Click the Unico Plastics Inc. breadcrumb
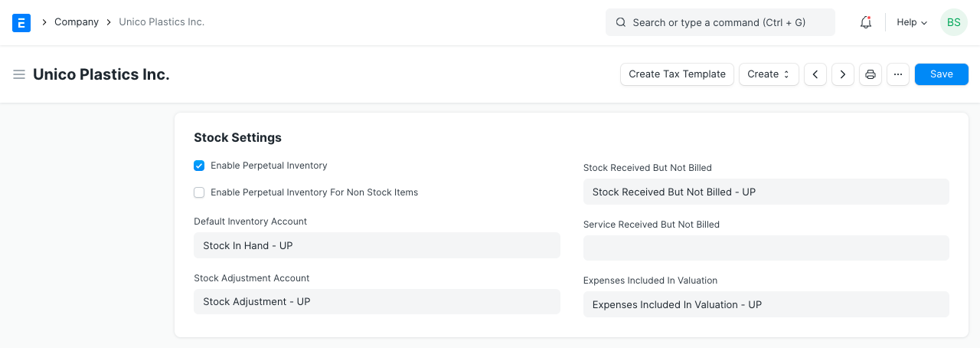This screenshot has height=348, width=980. (162, 22)
